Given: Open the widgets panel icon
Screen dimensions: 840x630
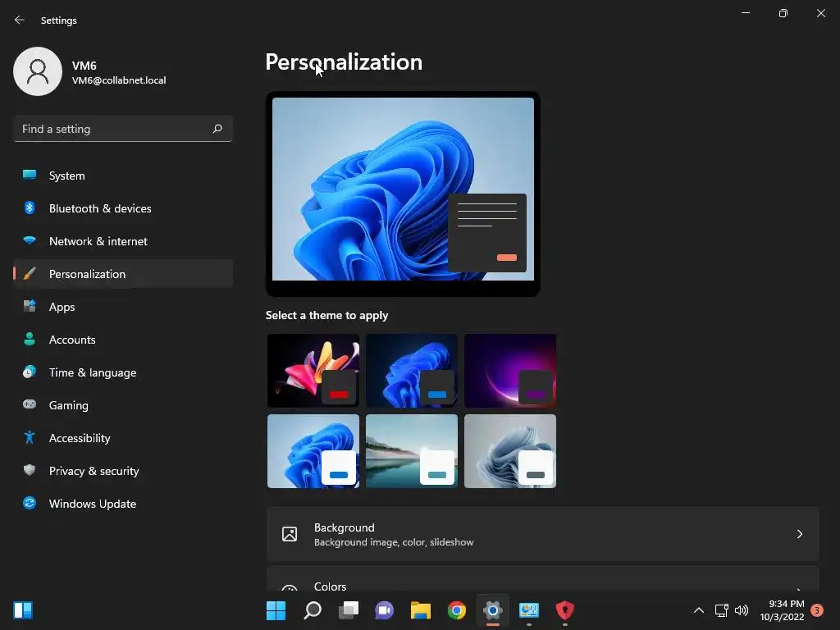Looking at the screenshot, I should [23, 610].
